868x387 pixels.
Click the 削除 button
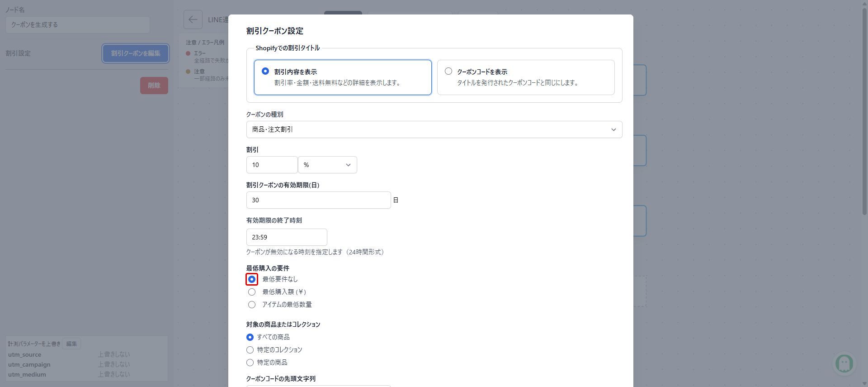click(x=154, y=86)
